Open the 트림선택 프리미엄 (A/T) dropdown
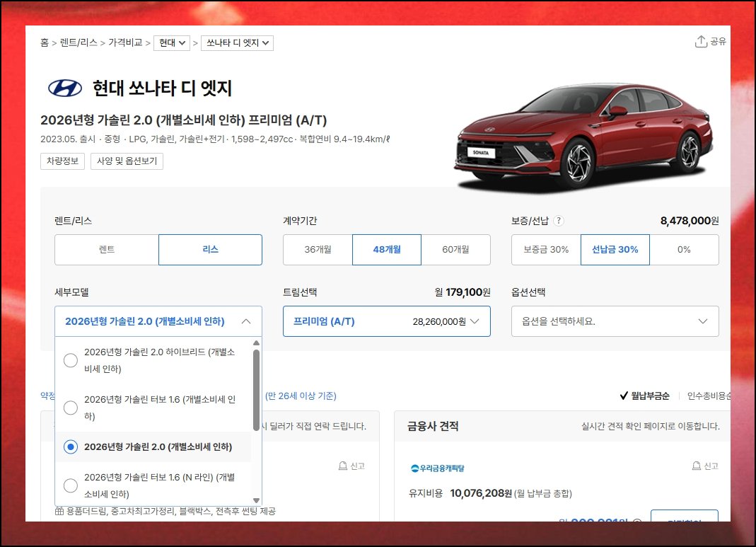Viewport: 756px width, 547px height. pyautogui.click(x=387, y=321)
